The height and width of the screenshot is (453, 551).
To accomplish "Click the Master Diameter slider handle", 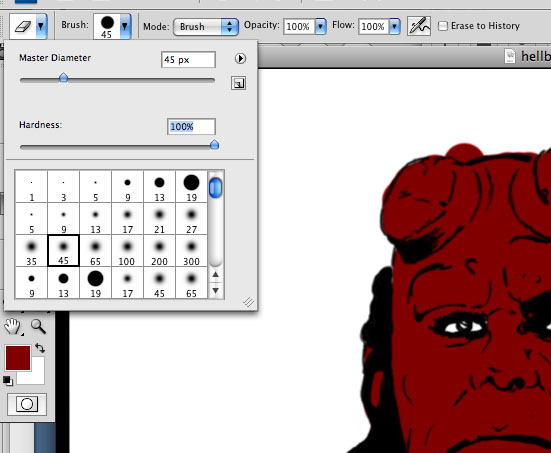I will click(63, 77).
